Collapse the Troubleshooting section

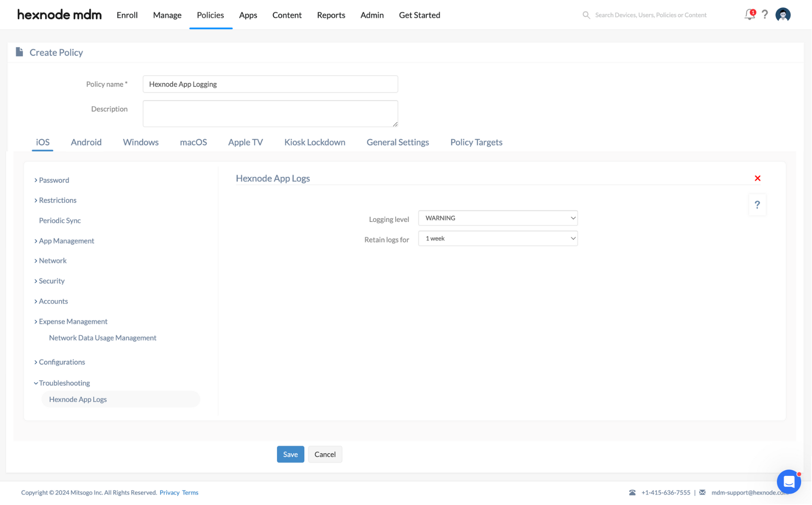(62, 383)
